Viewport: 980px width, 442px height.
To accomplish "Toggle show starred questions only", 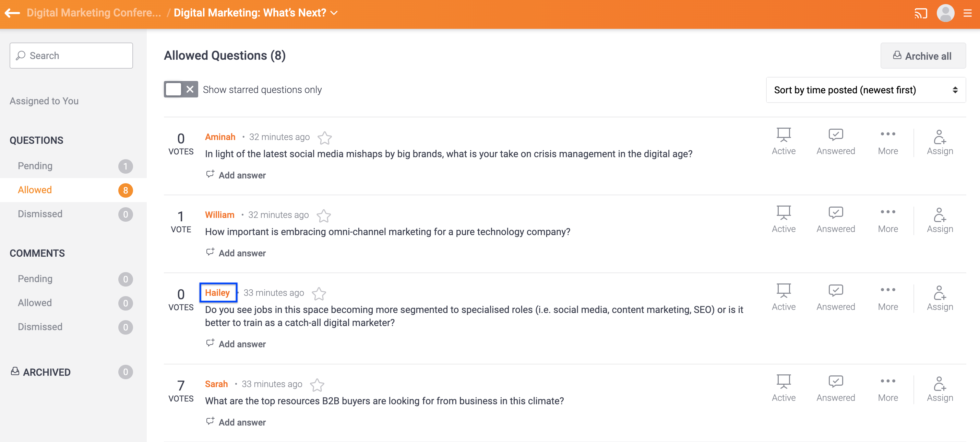I will click(181, 90).
